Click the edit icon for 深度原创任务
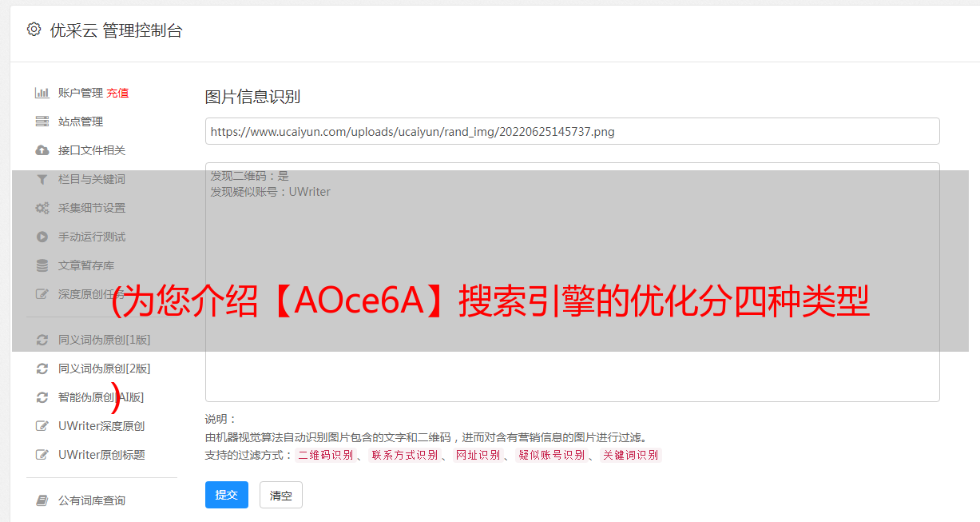This screenshot has height=522, width=980. [x=42, y=294]
